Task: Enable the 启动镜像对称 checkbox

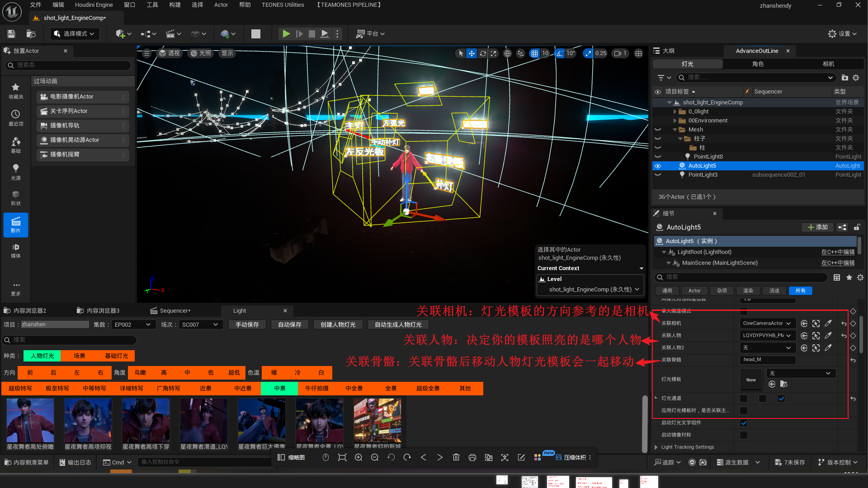Action: click(x=744, y=435)
